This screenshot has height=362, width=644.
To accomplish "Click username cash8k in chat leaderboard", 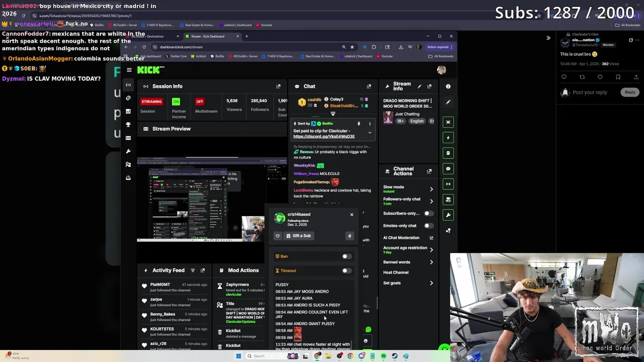I will point(314,100).
